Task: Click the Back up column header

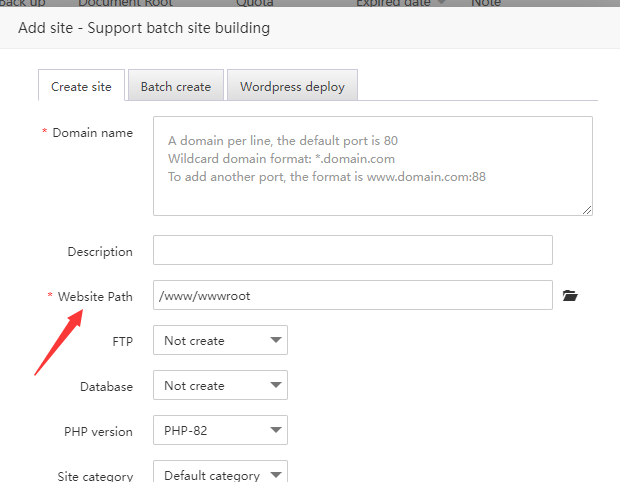Action: click(22, 3)
